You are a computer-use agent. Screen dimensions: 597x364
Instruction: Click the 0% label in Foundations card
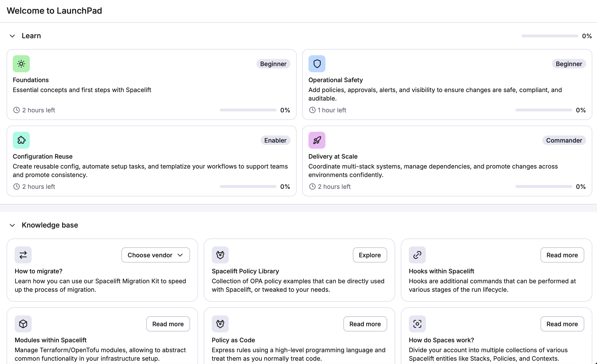[x=285, y=110]
